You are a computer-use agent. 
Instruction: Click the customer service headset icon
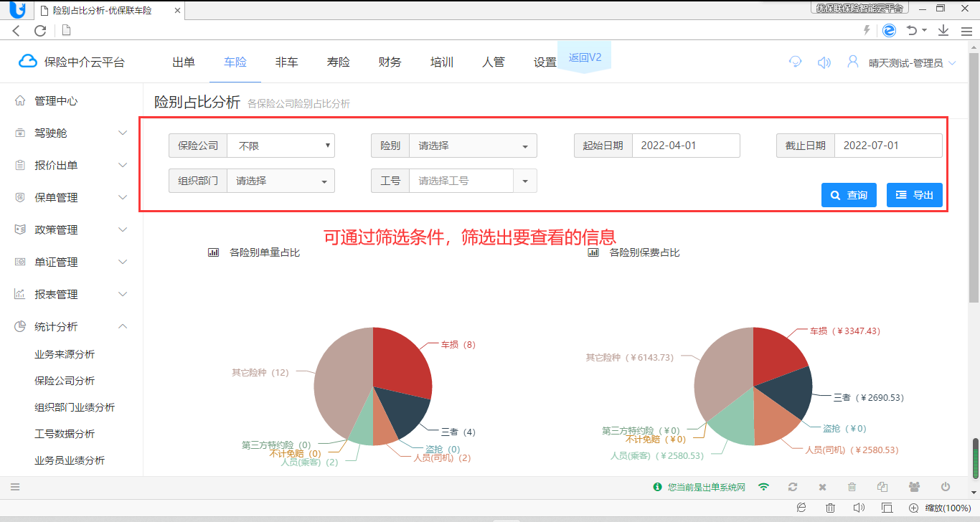(795, 62)
